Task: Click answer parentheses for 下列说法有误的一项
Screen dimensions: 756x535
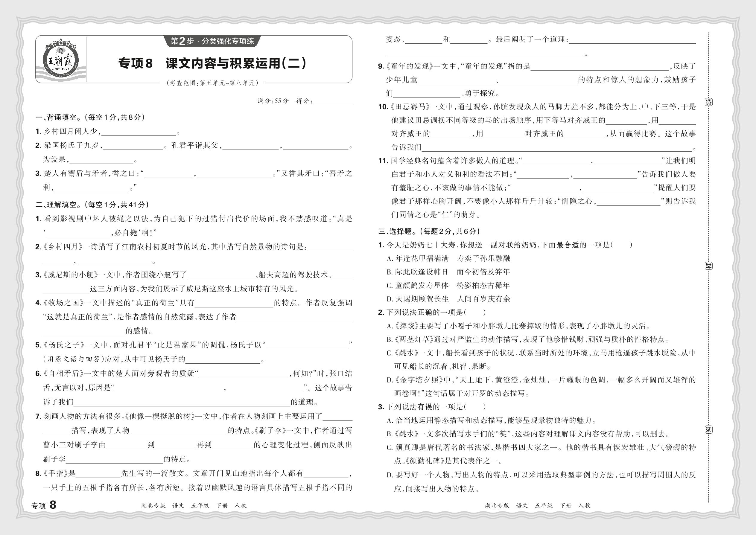Action: [475, 407]
